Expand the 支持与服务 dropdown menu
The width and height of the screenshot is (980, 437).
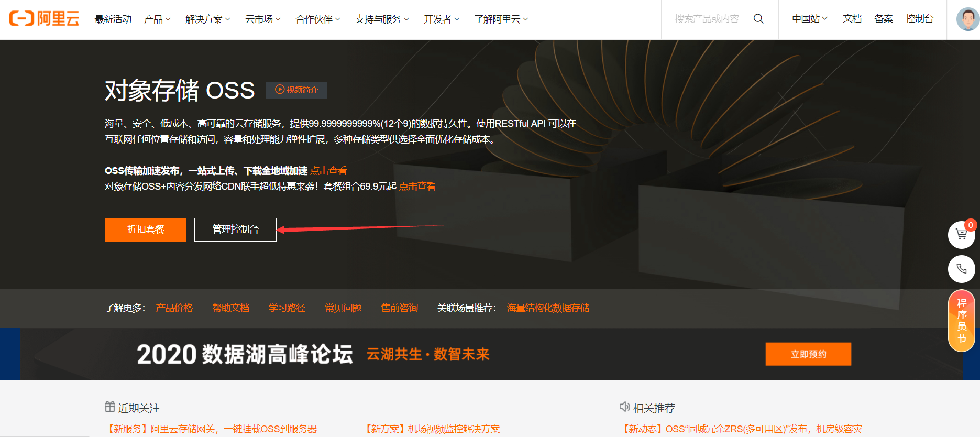point(382,19)
